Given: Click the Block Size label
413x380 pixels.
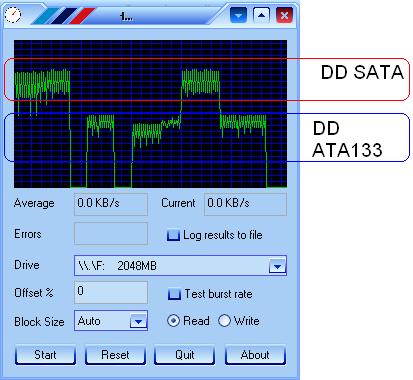Looking at the screenshot, I should (x=39, y=322).
